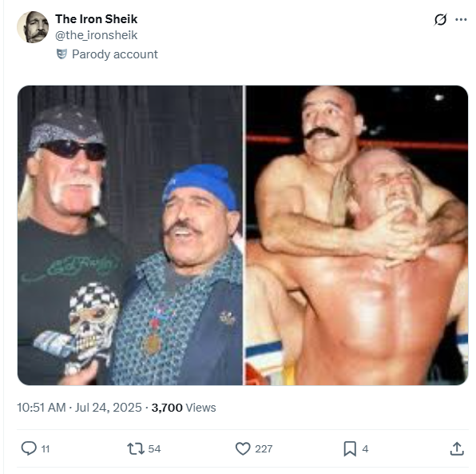Click the Grok slashed-circle icon

[x=440, y=20]
